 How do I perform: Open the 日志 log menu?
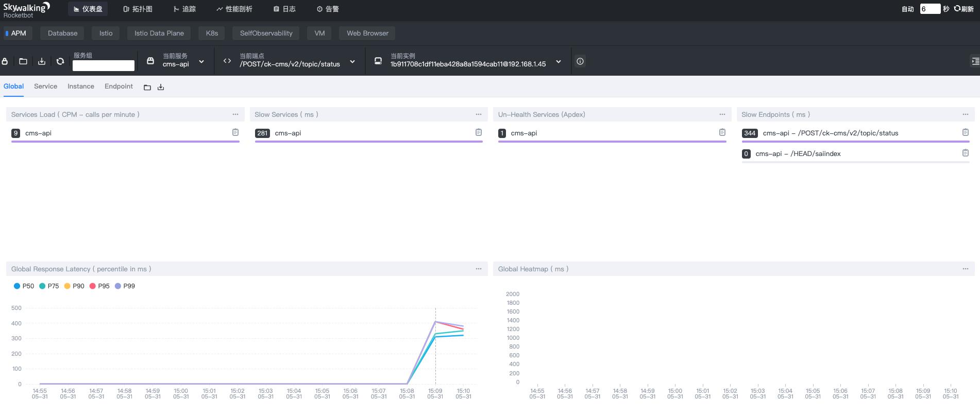[x=284, y=9]
